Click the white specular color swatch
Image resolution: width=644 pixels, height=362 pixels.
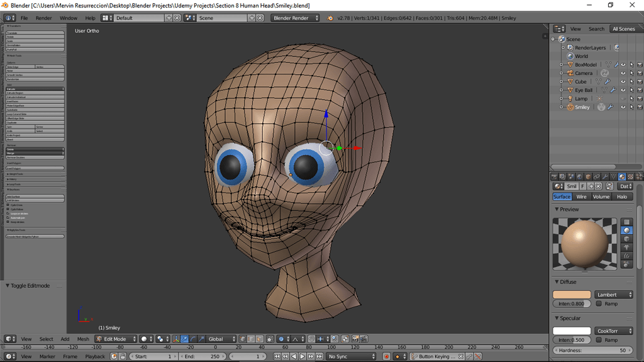(572, 331)
